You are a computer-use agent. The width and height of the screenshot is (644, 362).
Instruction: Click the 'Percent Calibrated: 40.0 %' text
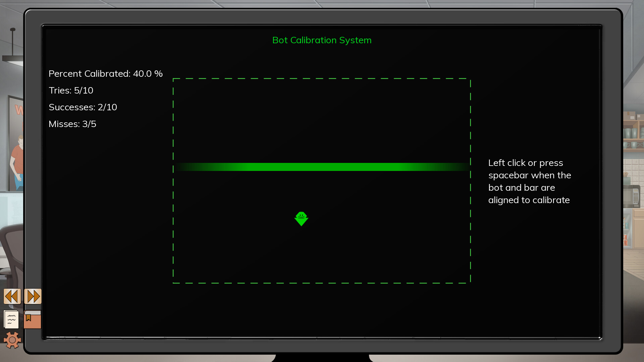pyautogui.click(x=106, y=74)
